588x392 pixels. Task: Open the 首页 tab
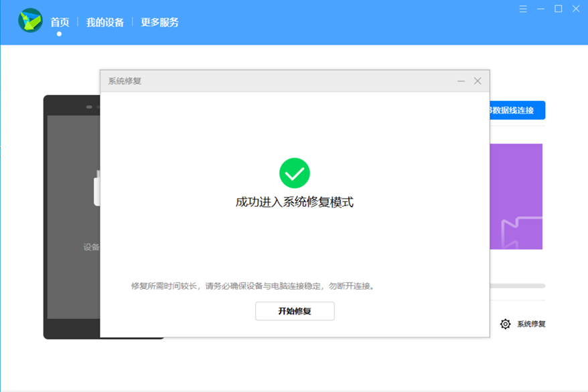pyautogui.click(x=60, y=23)
